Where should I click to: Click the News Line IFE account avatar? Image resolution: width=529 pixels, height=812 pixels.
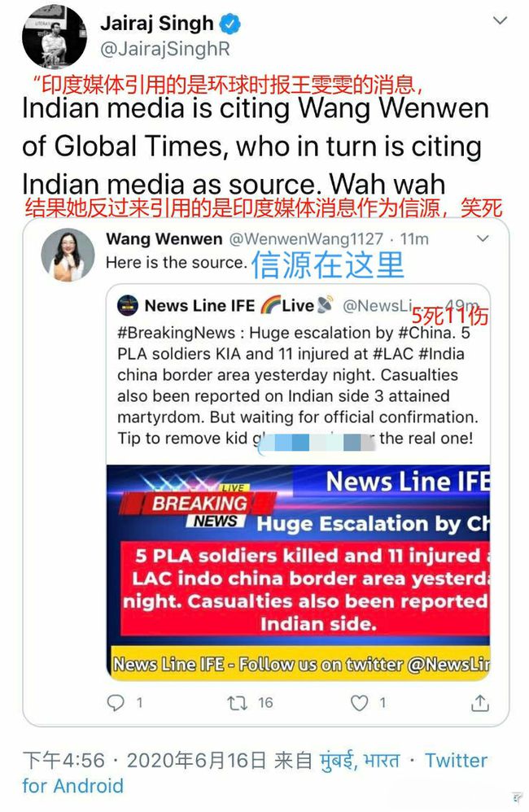tap(128, 306)
